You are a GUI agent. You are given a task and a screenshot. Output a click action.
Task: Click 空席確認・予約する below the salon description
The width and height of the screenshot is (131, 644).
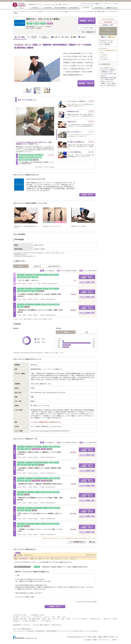coord(86,83)
